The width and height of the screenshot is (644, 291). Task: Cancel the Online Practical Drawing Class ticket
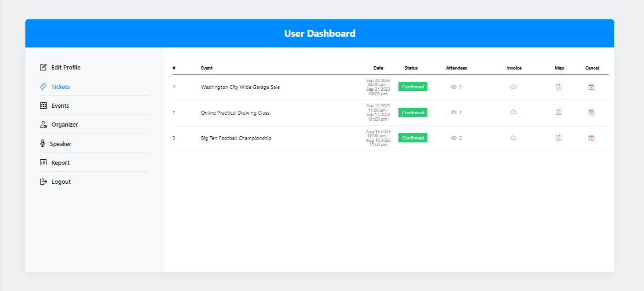click(591, 112)
